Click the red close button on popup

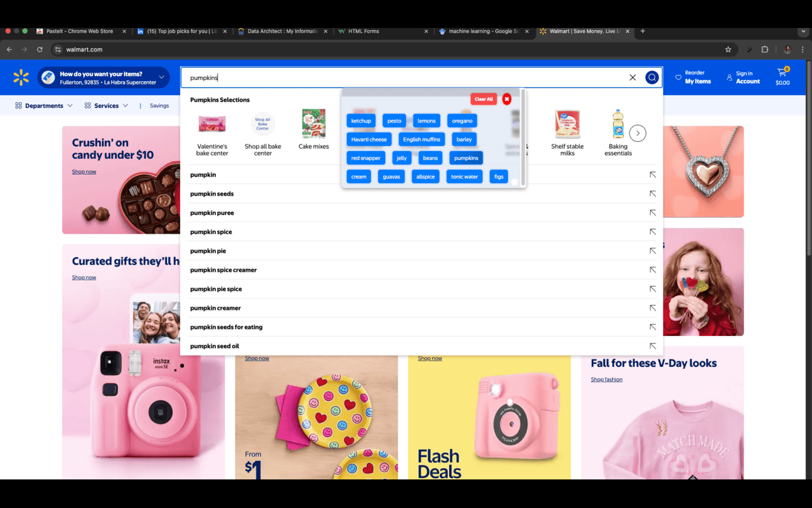click(506, 99)
